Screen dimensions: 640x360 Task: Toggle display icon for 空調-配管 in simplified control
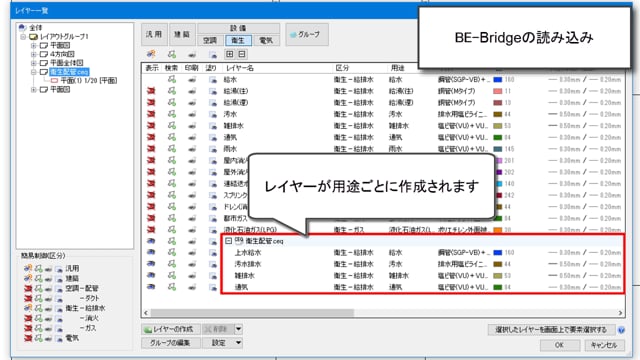coord(28,288)
